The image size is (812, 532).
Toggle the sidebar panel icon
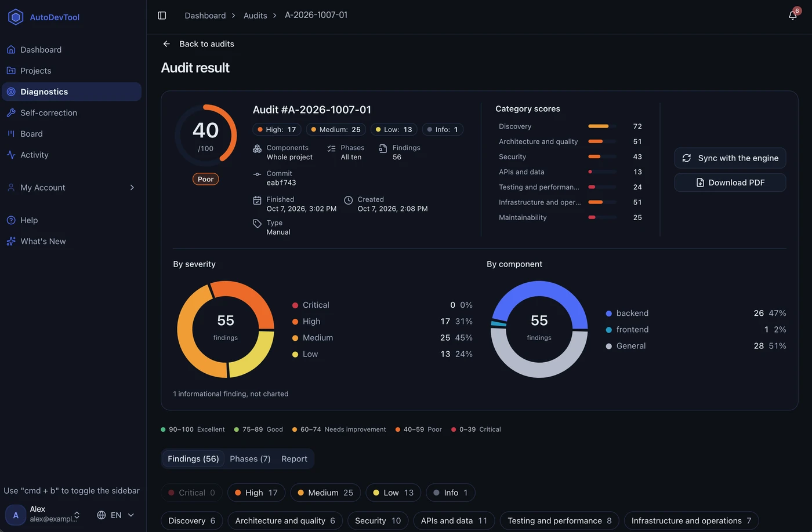click(x=162, y=16)
